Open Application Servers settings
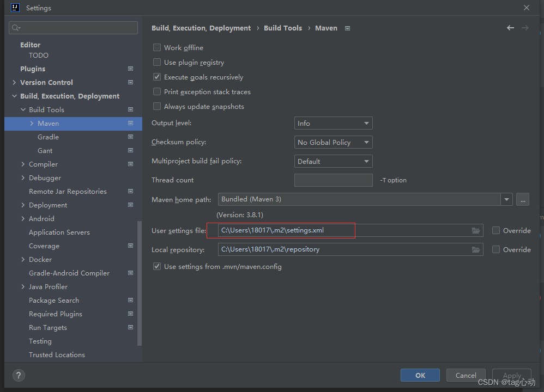Viewport: 544px width, 392px height. (x=59, y=232)
